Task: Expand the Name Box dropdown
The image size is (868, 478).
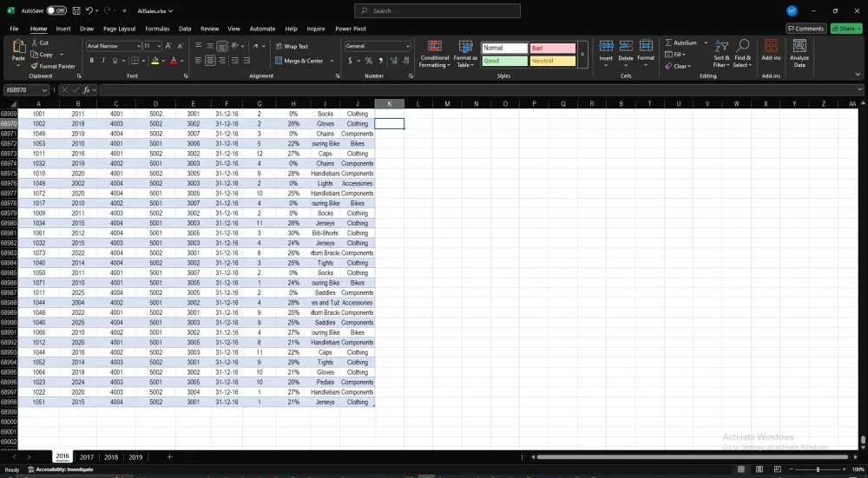Action: [x=44, y=90]
